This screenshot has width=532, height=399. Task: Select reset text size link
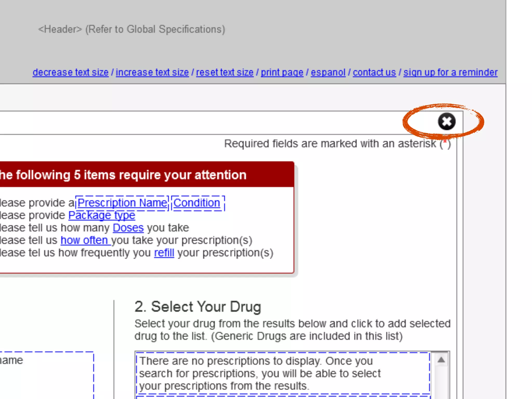[x=225, y=72]
